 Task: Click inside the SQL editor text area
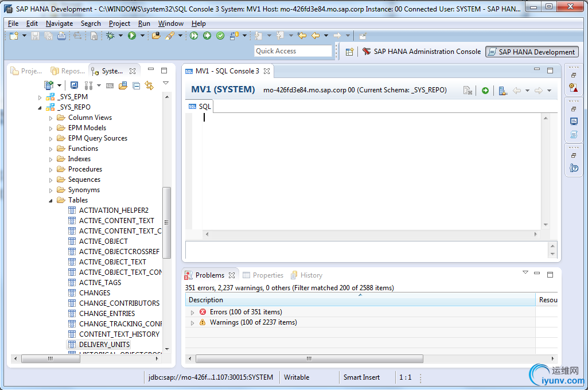(371, 171)
